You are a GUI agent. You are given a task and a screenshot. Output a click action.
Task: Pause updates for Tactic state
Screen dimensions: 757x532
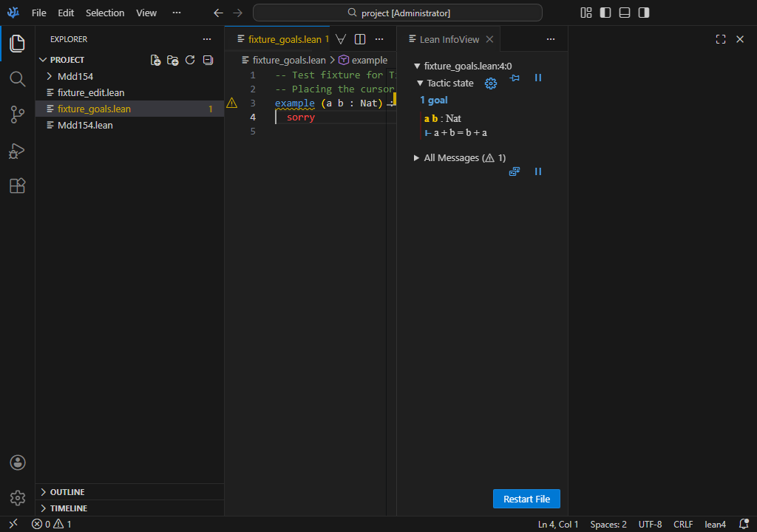538,78
